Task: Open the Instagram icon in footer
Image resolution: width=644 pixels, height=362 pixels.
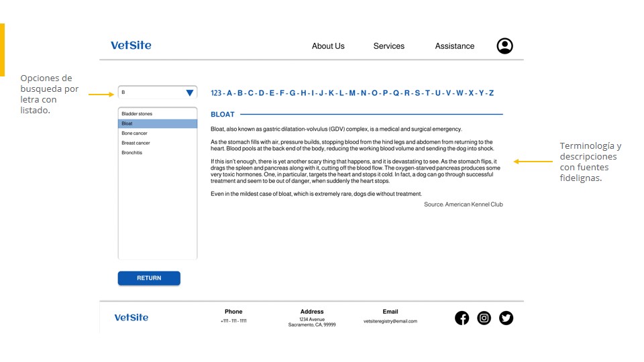Action: click(484, 318)
